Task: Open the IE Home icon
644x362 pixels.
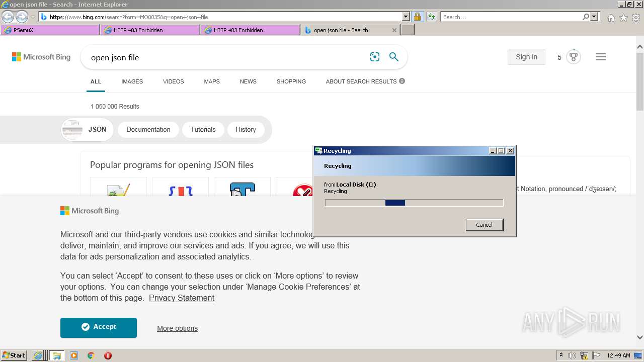Action: pyautogui.click(x=611, y=18)
